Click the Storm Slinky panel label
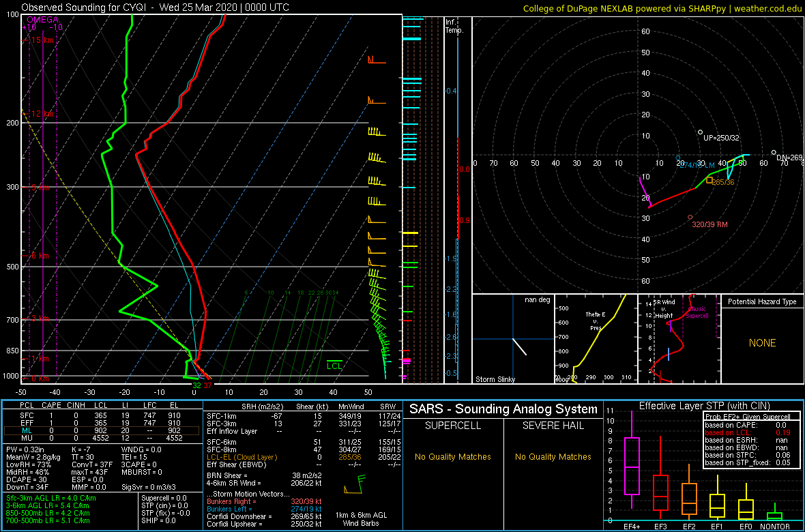The width and height of the screenshot is (805, 532). [x=495, y=379]
